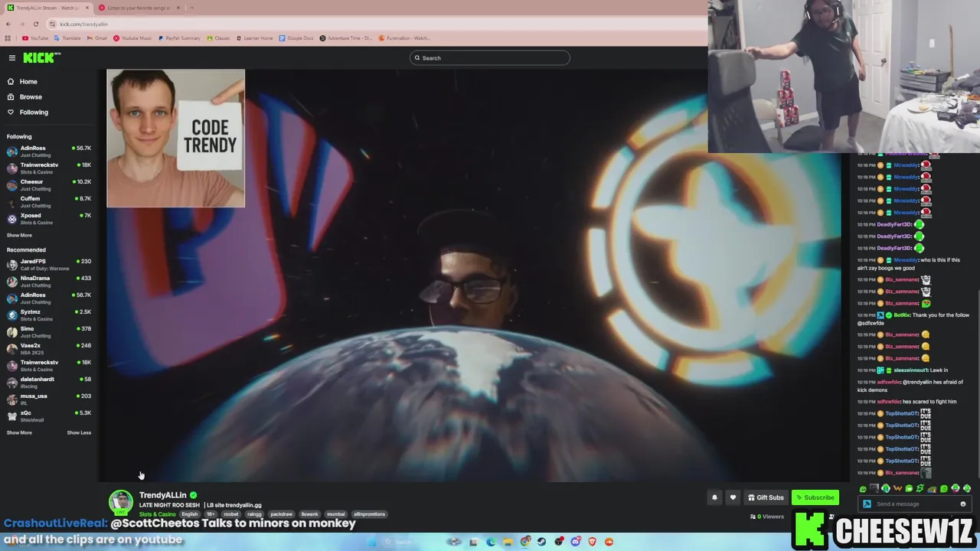Click the green Subscribe button
Viewport: 980px width, 551px height.
coord(815,497)
